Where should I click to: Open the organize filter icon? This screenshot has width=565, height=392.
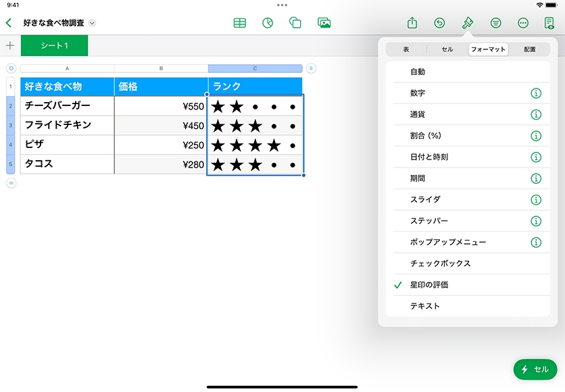pyautogui.click(x=495, y=23)
